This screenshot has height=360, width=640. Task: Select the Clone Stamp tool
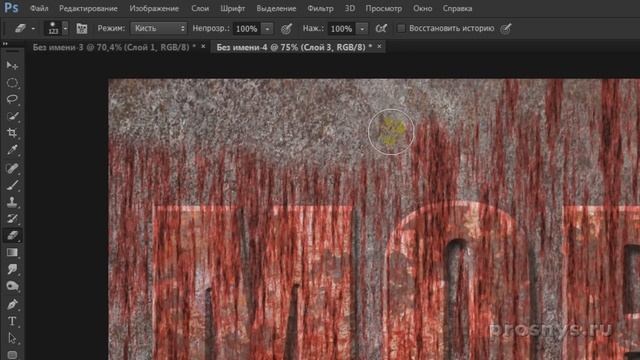pos(12,202)
